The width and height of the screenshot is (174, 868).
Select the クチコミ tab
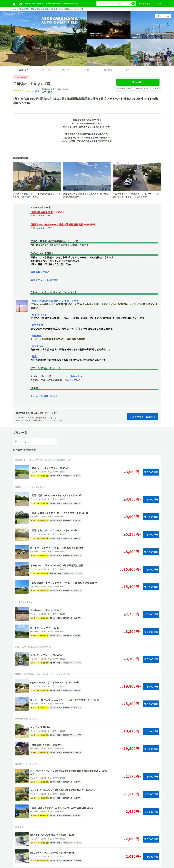[66, 70]
